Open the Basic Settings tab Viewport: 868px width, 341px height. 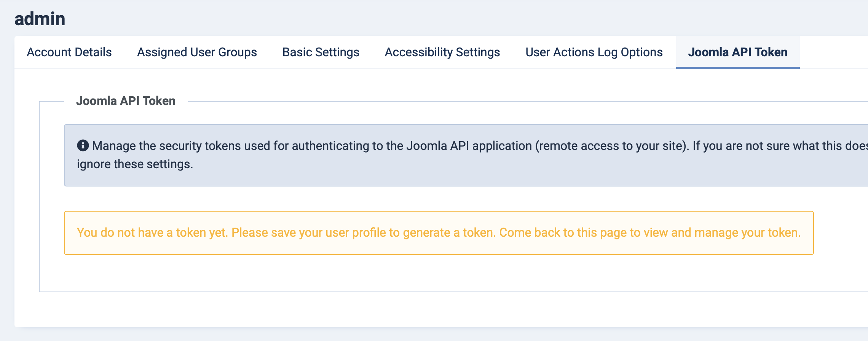(x=321, y=52)
